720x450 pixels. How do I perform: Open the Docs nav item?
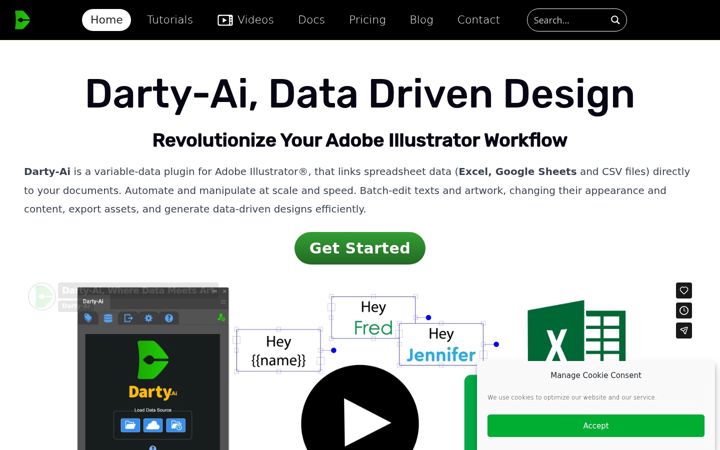click(311, 20)
